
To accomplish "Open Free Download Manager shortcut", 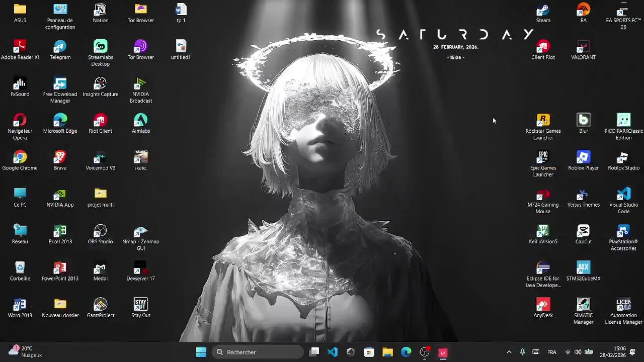I will (x=60, y=90).
